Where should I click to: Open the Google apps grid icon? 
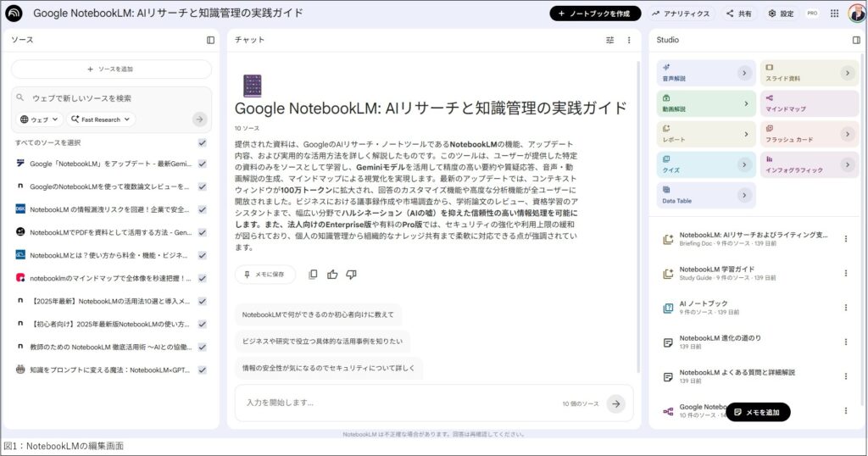point(834,14)
